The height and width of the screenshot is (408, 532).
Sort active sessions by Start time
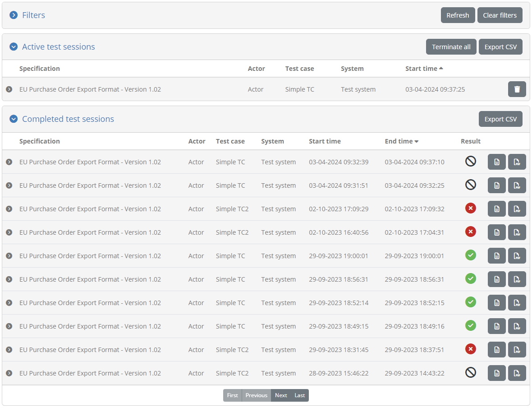pyautogui.click(x=424, y=69)
